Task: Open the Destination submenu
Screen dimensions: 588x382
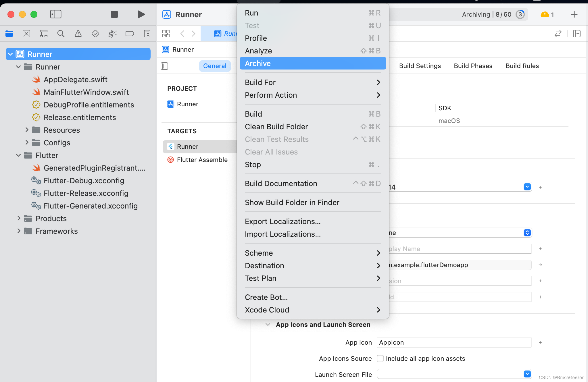Action: pos(313,266)
